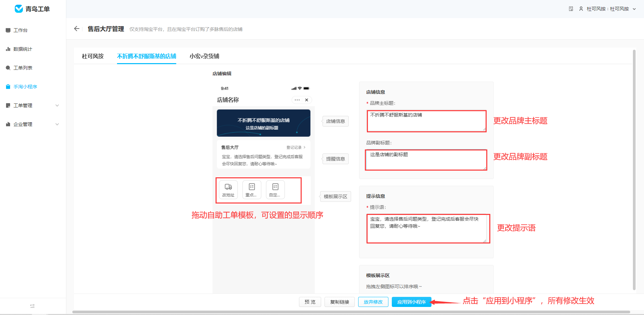This screenshot has height=315, width=644.
Task: Click the 自定... template icon
Action: point(275,190)
